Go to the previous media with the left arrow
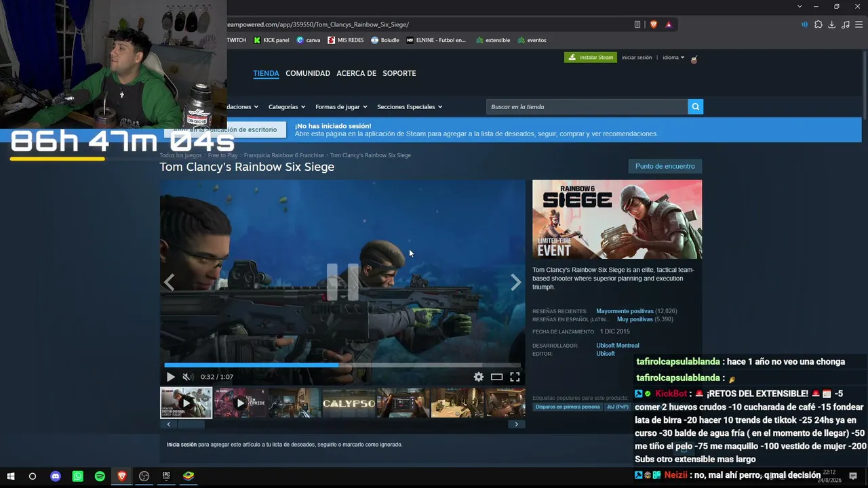The image size is (868, 488). 169,282
